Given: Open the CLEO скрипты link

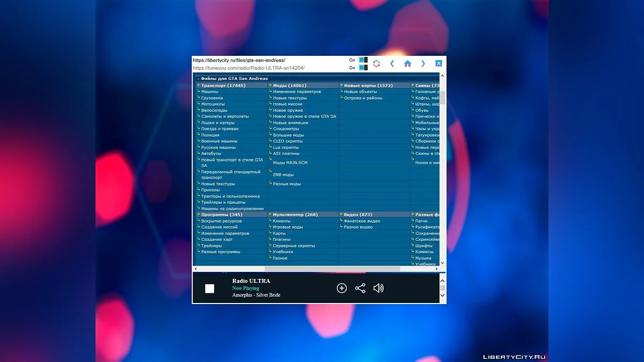Looking at the screenshot, I should tap(287, 141).
